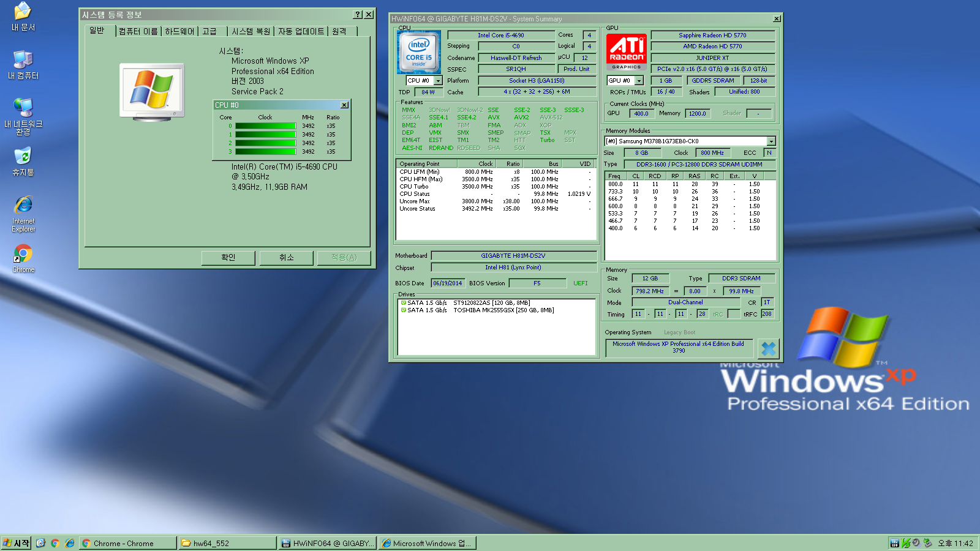The width and height of the screenshot is (980, 551).
Task: Select the 컴퓨터 이름 tab
Action: [138, 31]
